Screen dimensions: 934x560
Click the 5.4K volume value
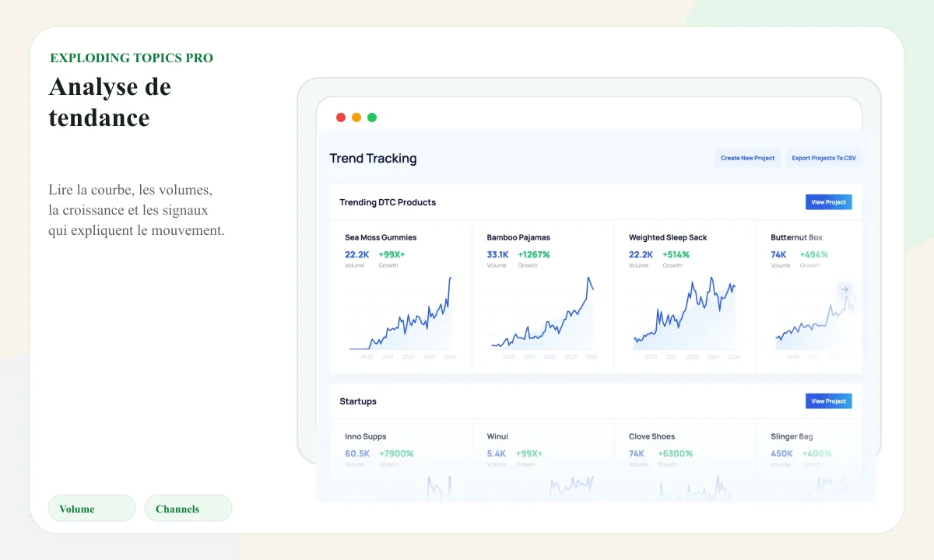coord(497,453)
